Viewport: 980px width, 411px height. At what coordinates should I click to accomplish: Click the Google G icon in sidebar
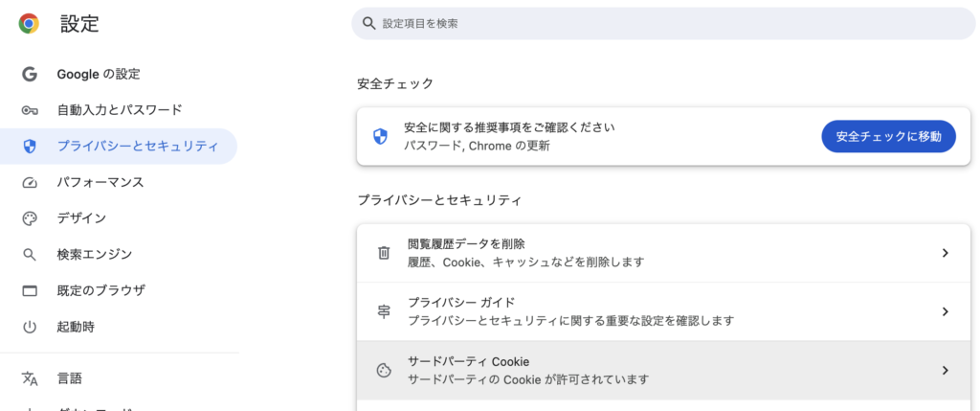[30, 74]
